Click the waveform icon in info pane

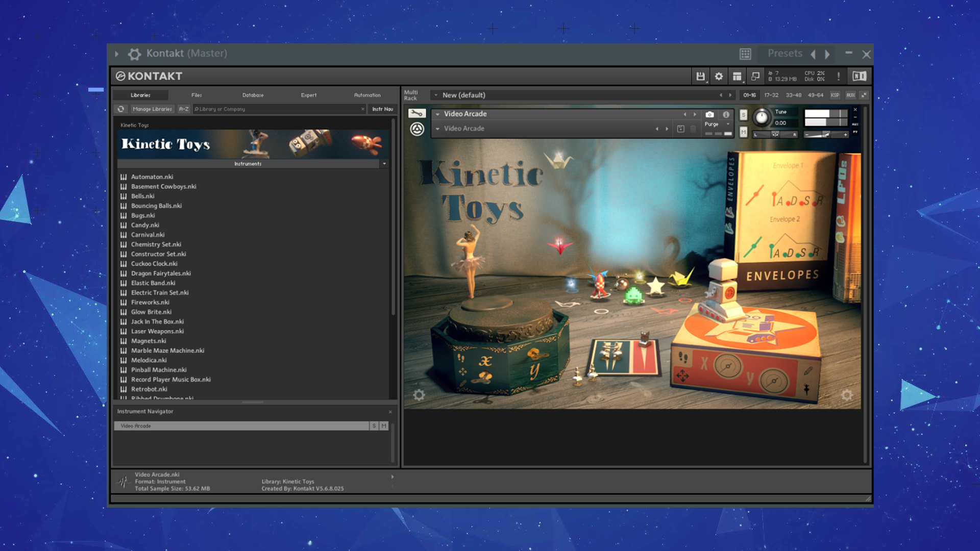122,481
